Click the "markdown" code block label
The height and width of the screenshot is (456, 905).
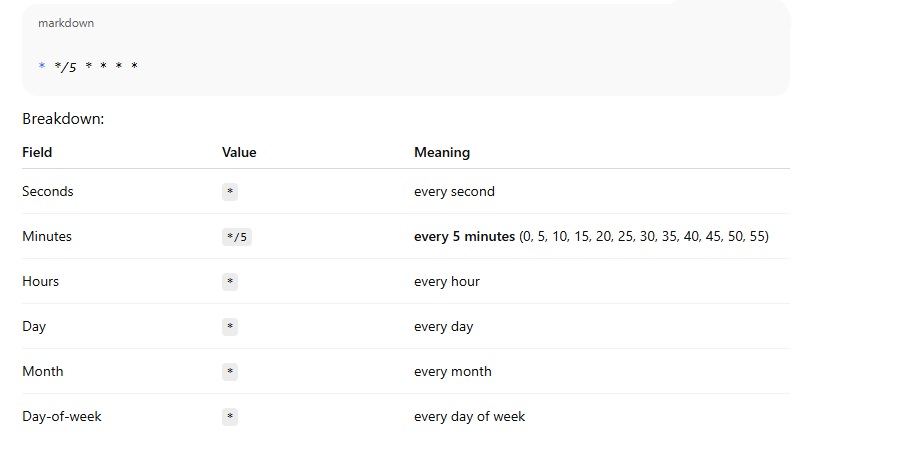click(x=66, y=23)
